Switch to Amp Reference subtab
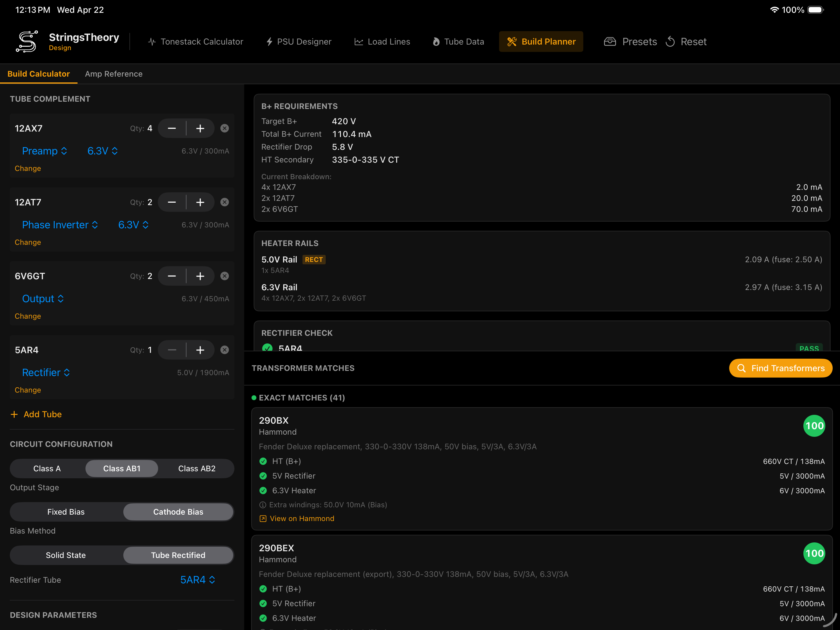Screen dimensions: 840x630 tap(114, 74)
